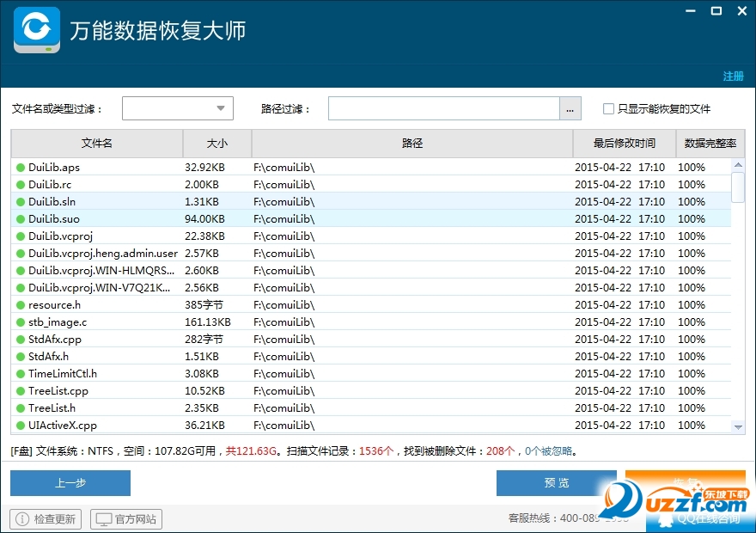Click the browse ellipsis button for path filter
The width and height of the screenshot is (756, 533).
(x=570, y=108)
